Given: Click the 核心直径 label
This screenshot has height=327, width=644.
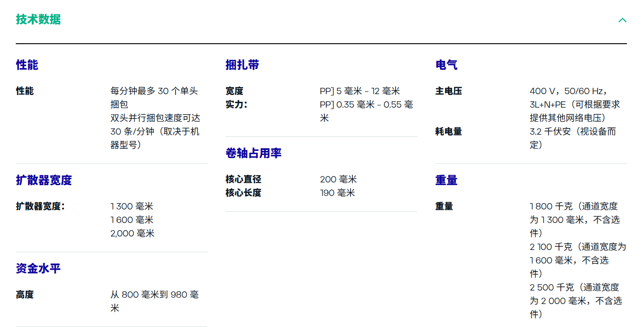Looking at the screenshot, I should coord(243,179).
